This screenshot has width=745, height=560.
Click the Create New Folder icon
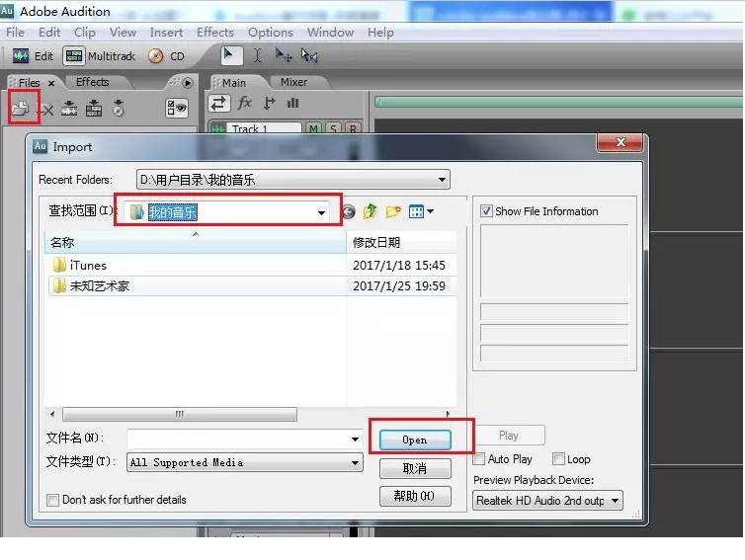click(393, 211)
